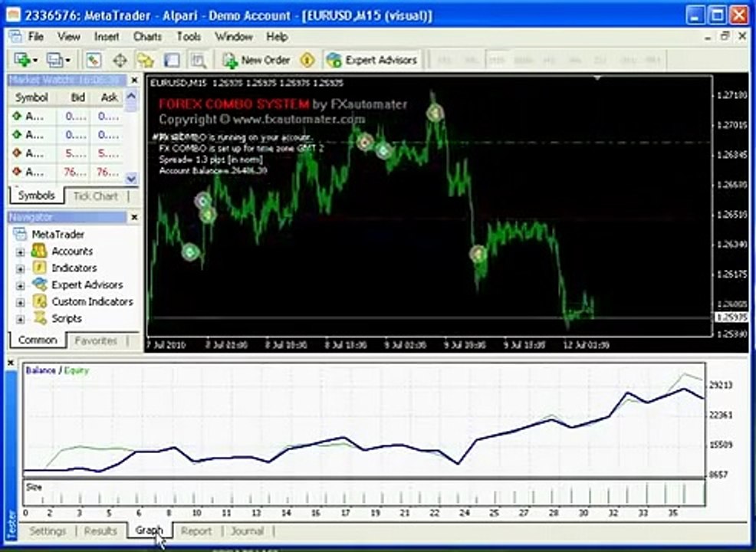Image resolution: width=756 pixels, height=552 pixels.
Task: Open the File menu
Action: (36, 37)
